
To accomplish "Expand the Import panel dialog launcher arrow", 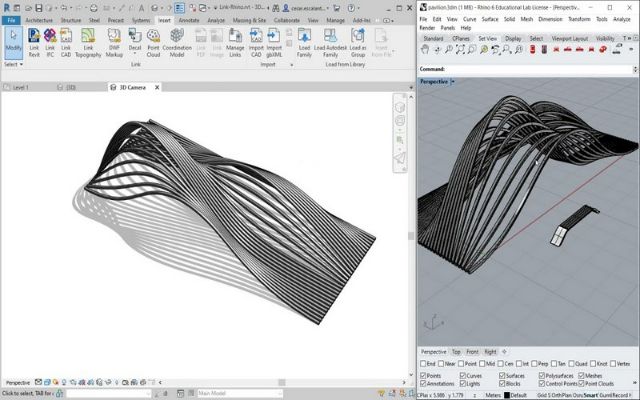I will tap(291, 64).
